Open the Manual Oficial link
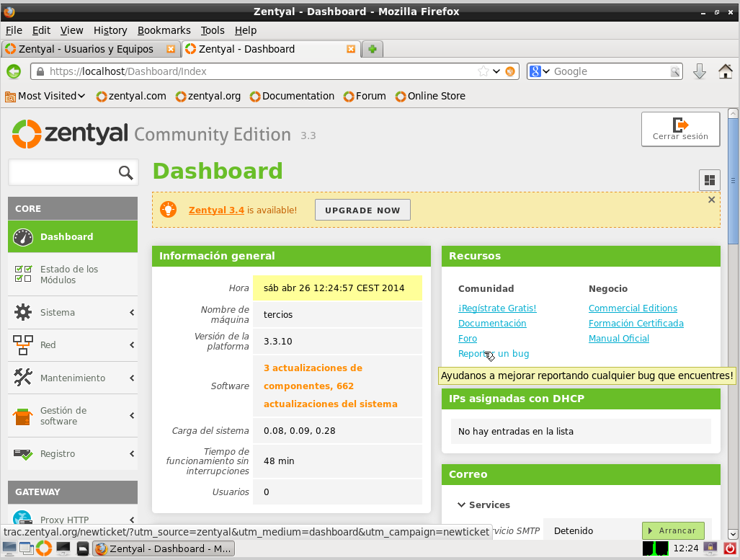This screenshot has height=560, width=740. (x=619, y=339)
